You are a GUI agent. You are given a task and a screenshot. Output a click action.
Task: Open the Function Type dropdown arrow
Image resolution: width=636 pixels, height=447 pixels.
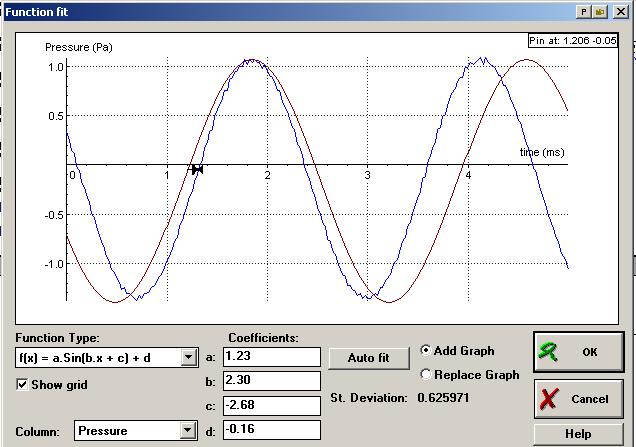tap(188, 357)
